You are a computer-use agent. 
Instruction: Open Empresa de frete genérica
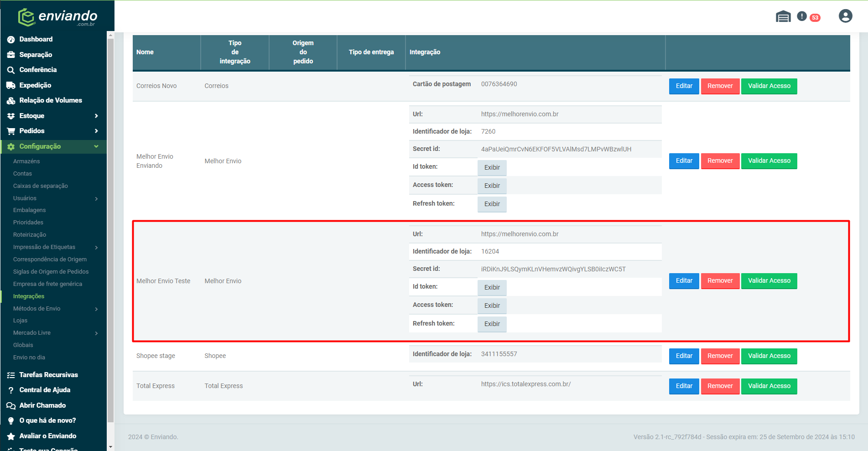[48, 284]
